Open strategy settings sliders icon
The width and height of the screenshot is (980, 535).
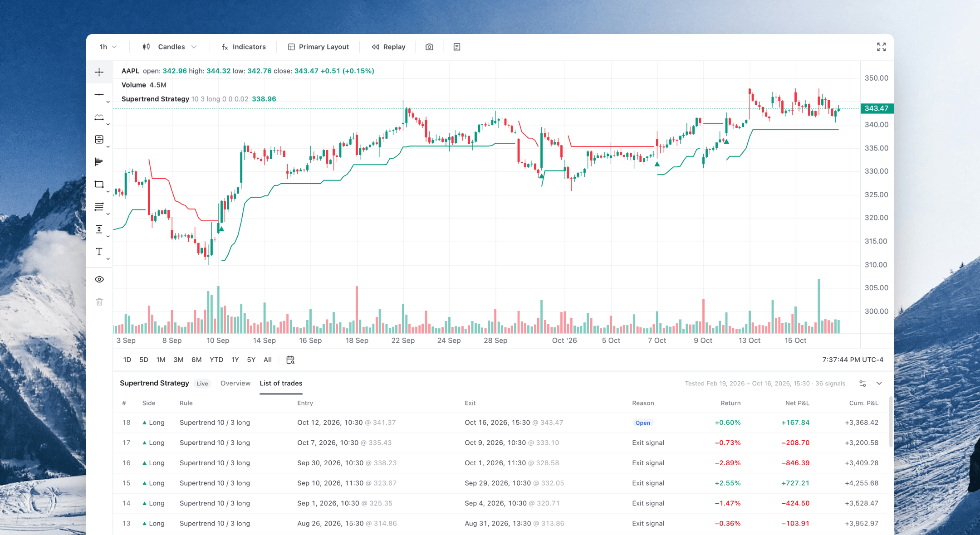(862, 384)
